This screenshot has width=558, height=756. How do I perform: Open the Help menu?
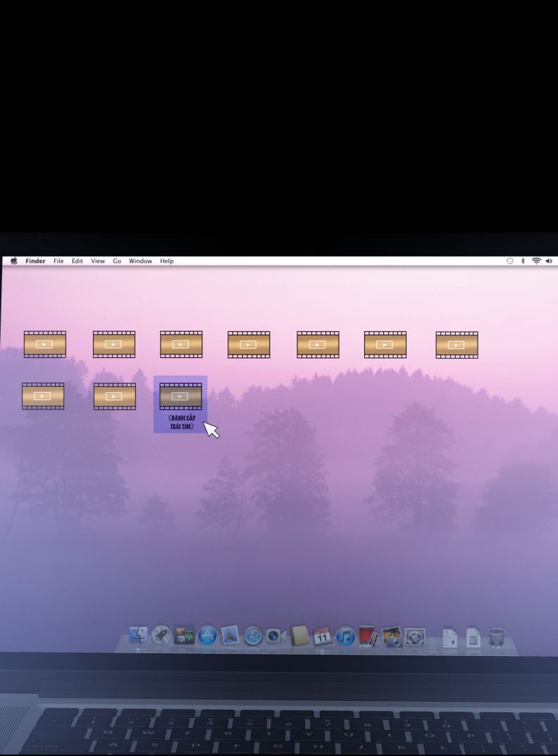(x=166, y=261)
